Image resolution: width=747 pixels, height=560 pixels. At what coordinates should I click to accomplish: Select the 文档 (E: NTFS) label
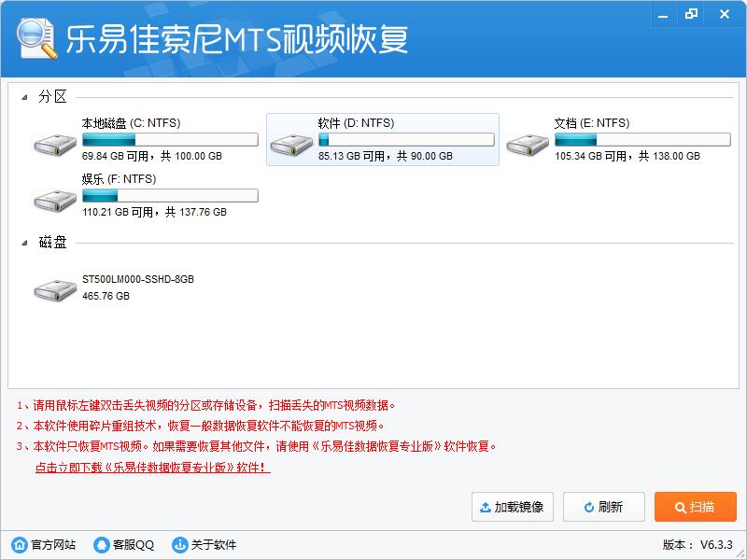[x=592, y=123]
